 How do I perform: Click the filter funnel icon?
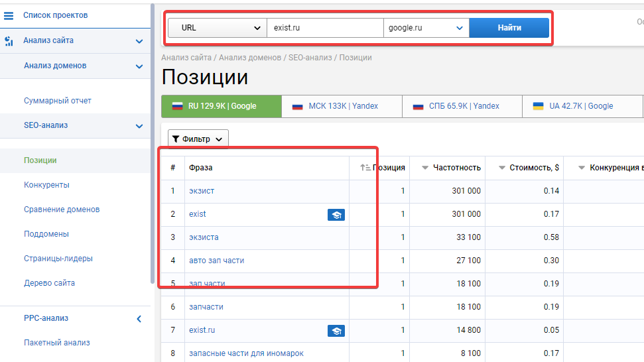click(176, 139)
